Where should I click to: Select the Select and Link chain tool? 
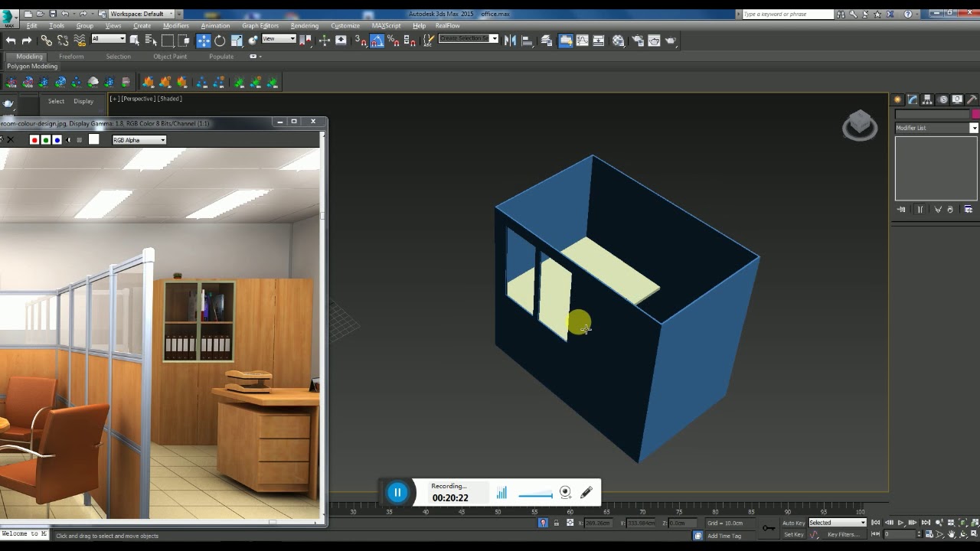click(x=47, y=41)
